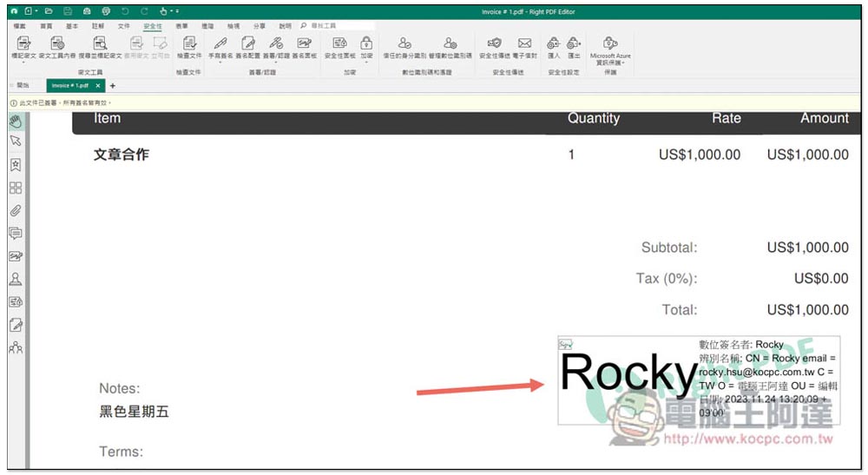868x475 pixels.
Task: Click the Amount column header
Action: coord(825,118)
